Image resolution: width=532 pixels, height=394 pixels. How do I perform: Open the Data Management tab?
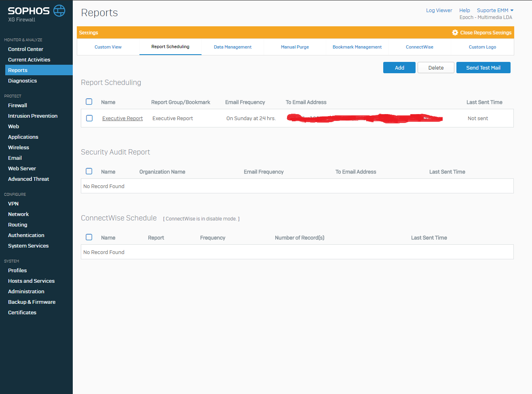pyautogui.click(x=232, y=47)
